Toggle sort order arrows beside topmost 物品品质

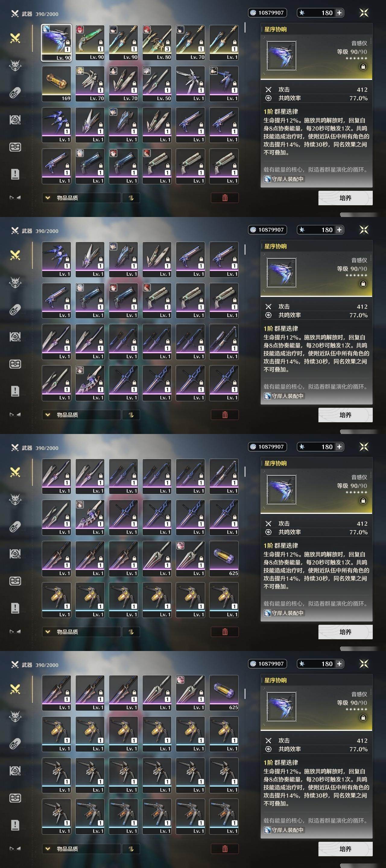(131, 198)
